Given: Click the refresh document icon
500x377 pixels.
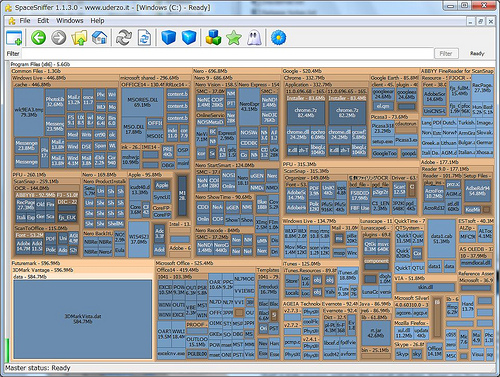Looking at the screenshot, I should [144, 37].
